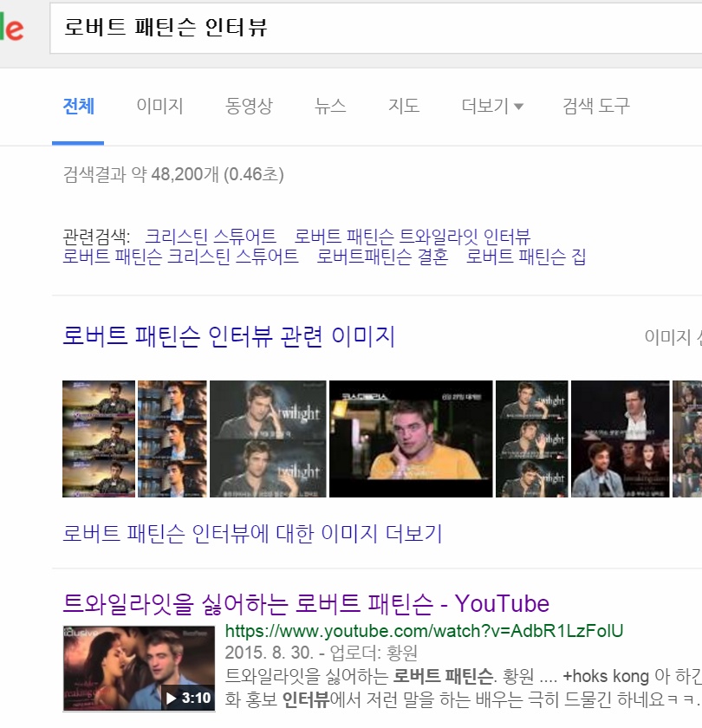Screen dimensions: 702x728
Task: Focus the search box with 로버트 패틴슨 인터뷰
Action: [375, 28]
